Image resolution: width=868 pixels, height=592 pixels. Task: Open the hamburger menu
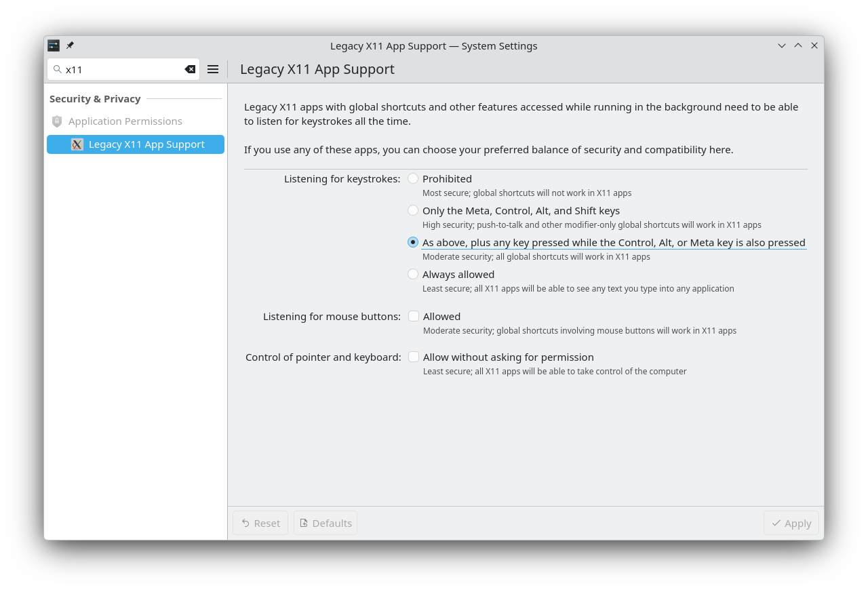pos(213,69)
